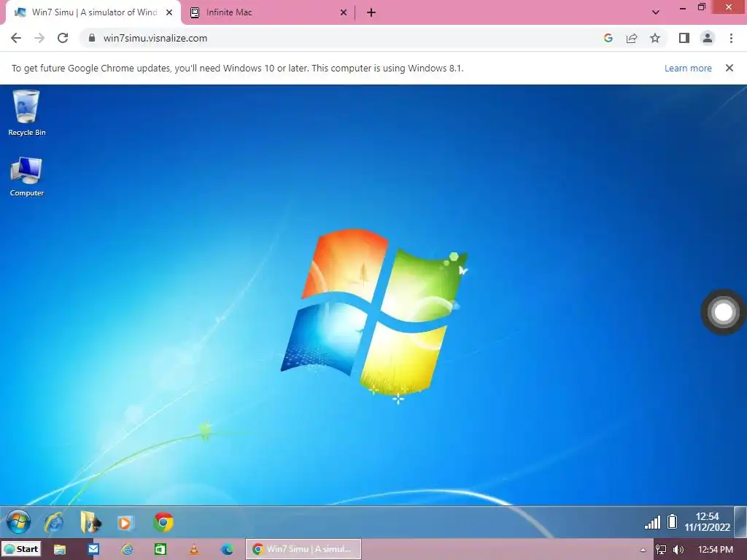Toggle the Chrome side panel
The height and width of the screenshot is (560, 747).
[684, 38]
